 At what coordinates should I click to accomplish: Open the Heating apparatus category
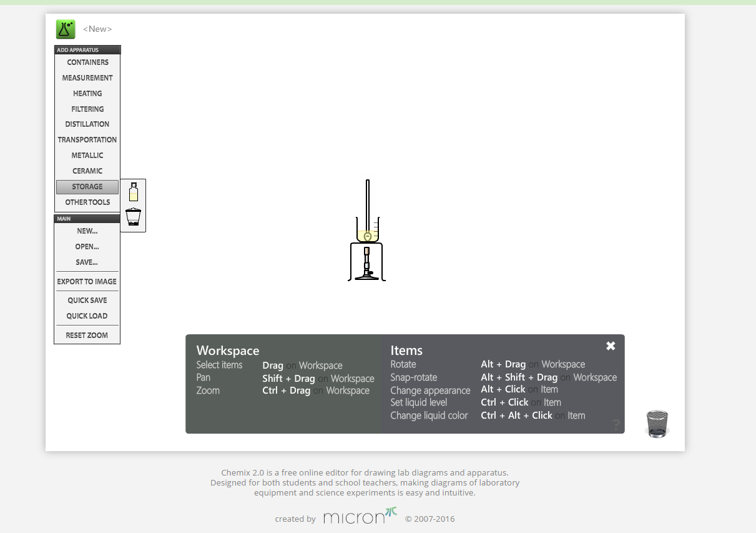coord(87,94)
